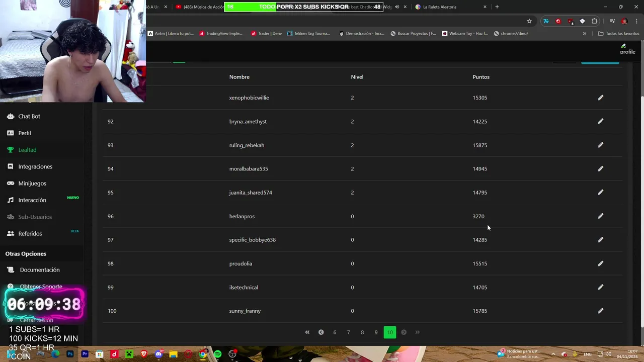This screenshot has height=362, width=644.
Task: Open a new browser tab
Action: (x=497, y=7)
